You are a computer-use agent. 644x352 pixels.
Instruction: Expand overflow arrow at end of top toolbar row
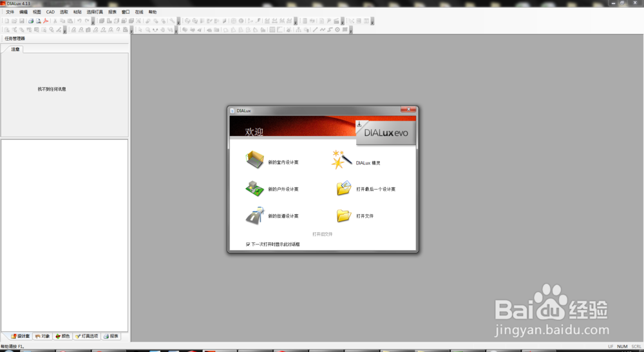(x=372, y=21)
